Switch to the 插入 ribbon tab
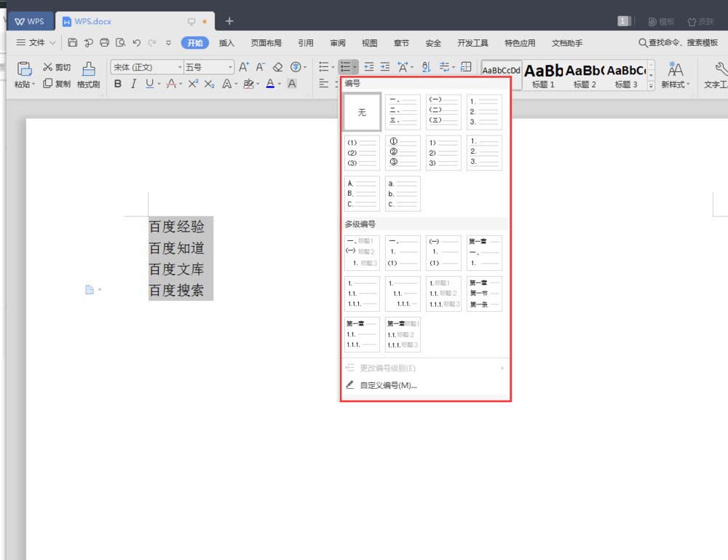Screen dimensions: 728x560 point(226,43)
